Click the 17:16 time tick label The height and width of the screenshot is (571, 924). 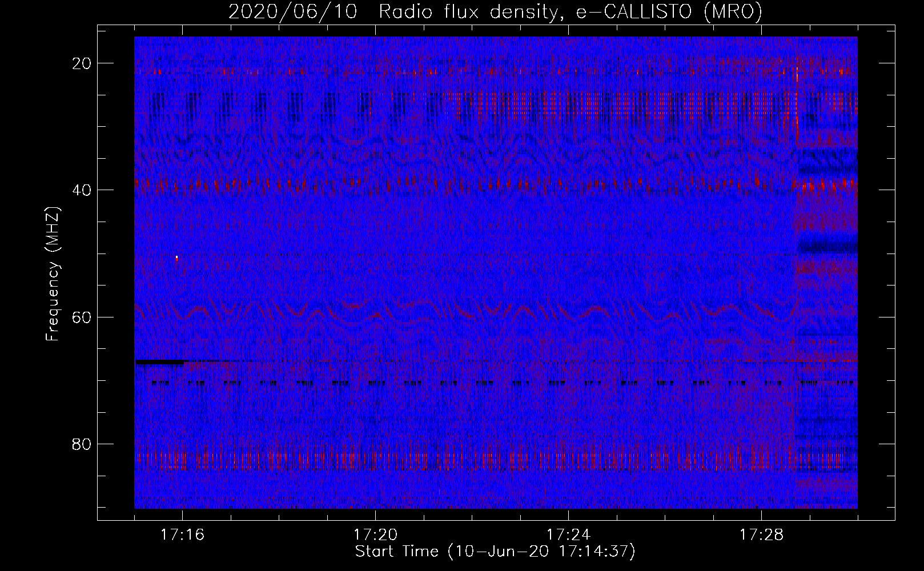182,535
